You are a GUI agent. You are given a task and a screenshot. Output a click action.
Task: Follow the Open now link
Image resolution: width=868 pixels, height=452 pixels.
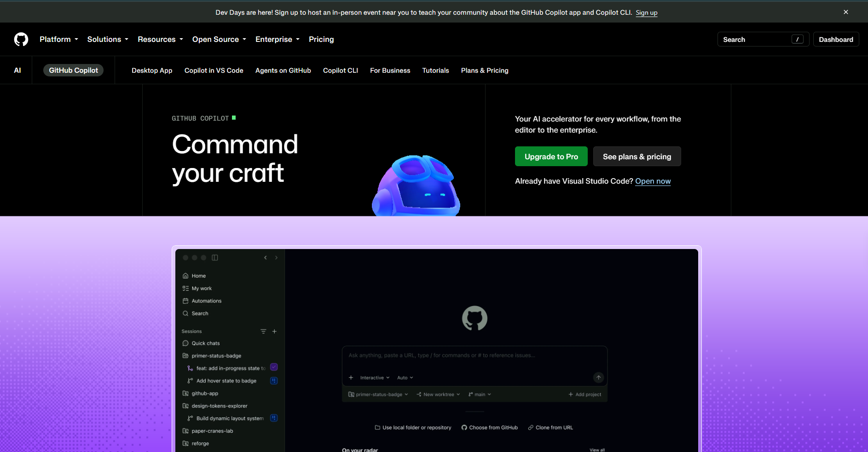[x=653, y=181]
